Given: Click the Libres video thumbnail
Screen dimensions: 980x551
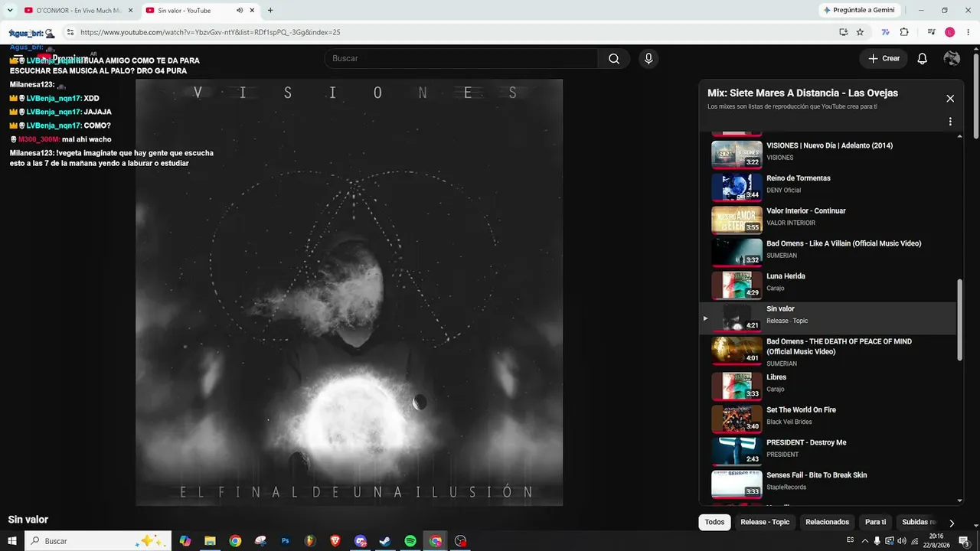Looking at the screenshot, I should coord(737,386).
